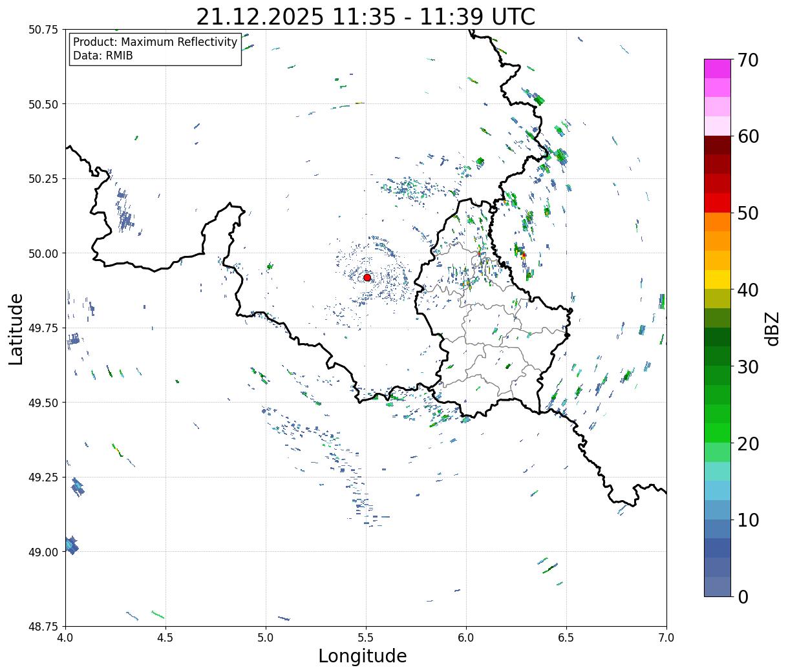Click the Latitude axis label
788x672 pixels.
coord(16,328)
